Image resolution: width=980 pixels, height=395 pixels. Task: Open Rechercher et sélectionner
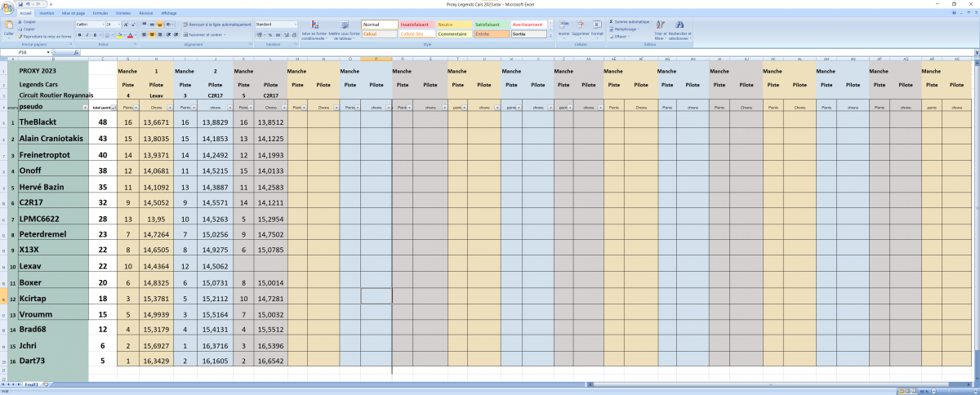[681, 30]
